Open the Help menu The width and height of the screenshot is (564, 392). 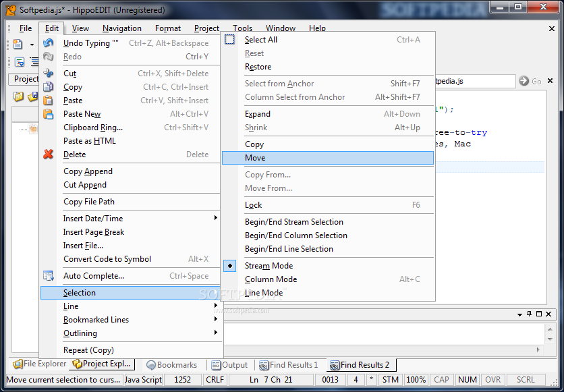317,28
